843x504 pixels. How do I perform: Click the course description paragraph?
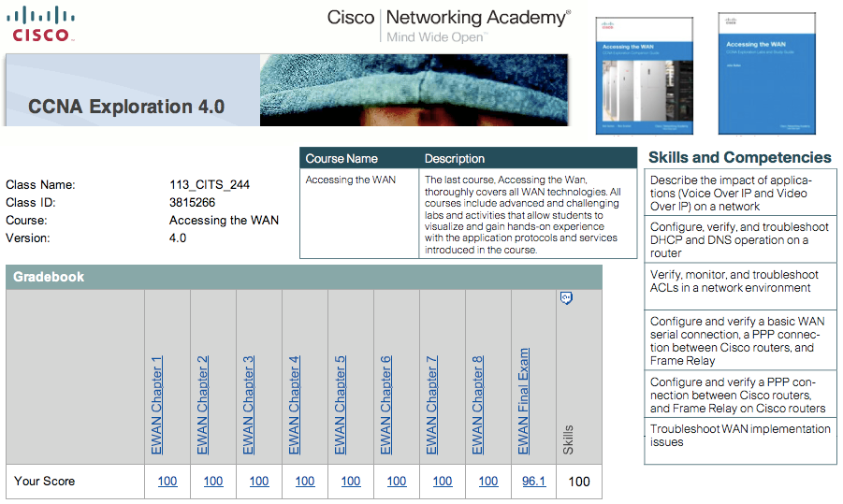(x=523, y=214)
